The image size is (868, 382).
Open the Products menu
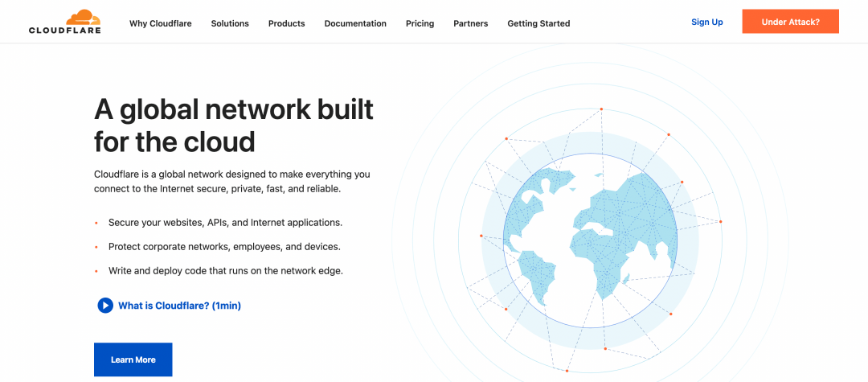tap(287, 23)
